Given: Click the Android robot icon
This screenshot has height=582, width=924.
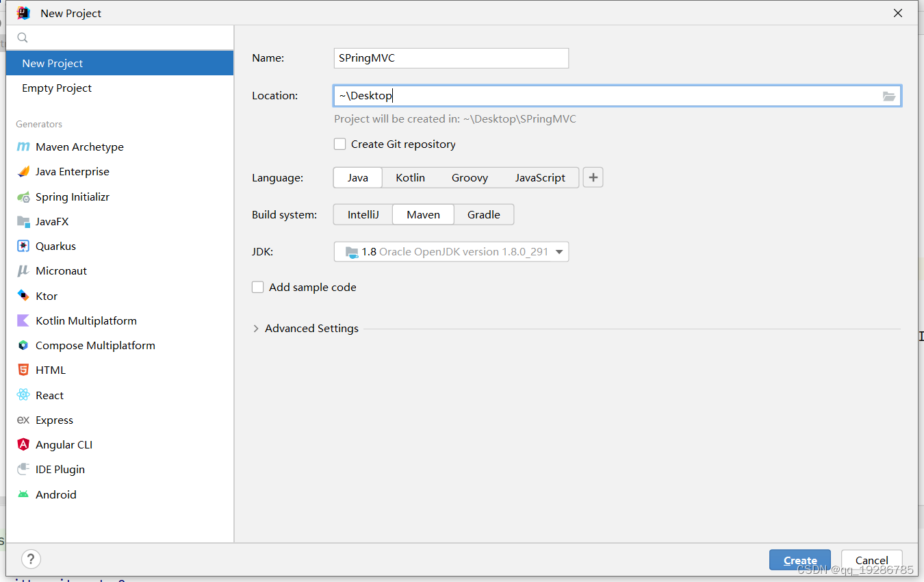Looking at the screenshot, I should tap(23, 494).
